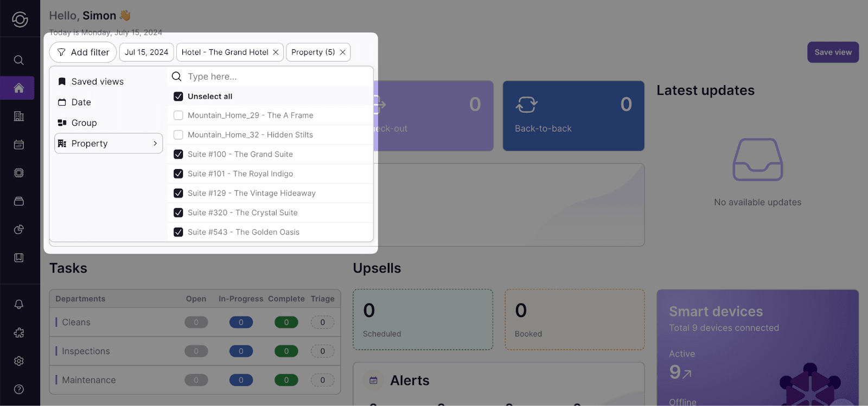Click the Departments column header
The image size is (868, 406).
tap(80, 299)
